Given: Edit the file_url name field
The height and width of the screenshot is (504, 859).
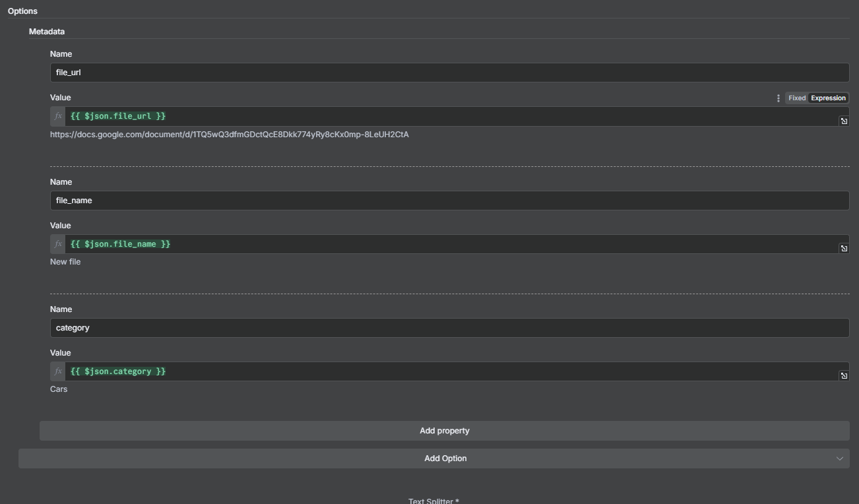Looking at the screenshot, I should pos(449,73).
